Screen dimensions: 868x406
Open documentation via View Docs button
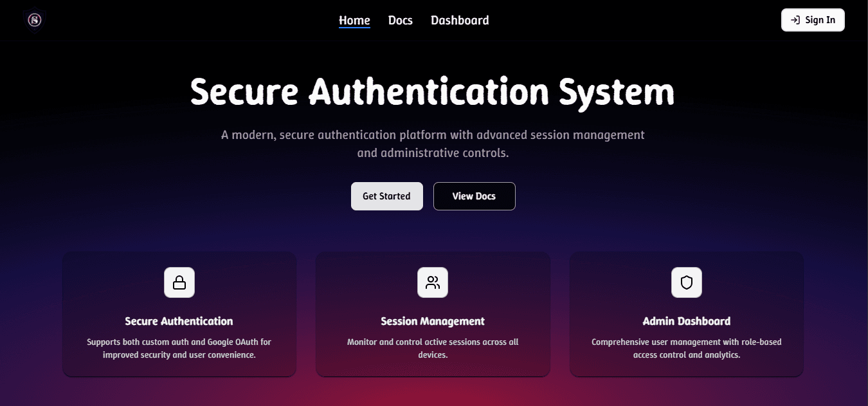474,196
